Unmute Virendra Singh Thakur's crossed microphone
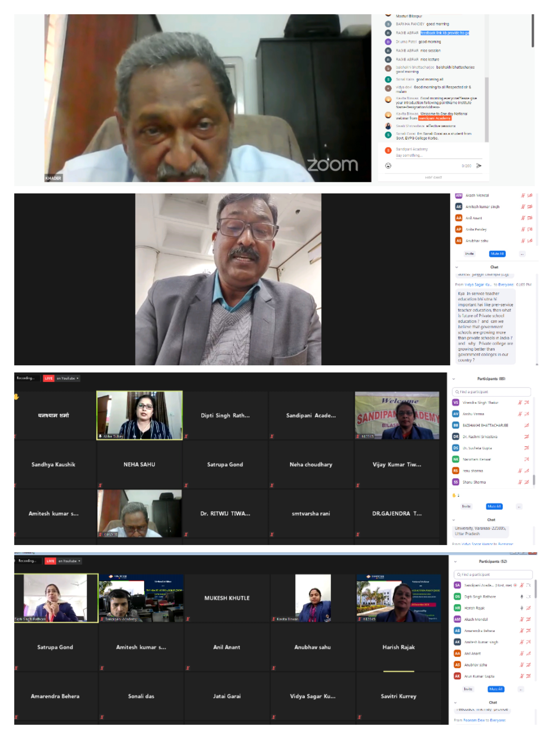The image size is (560, 739). click(520, 403)
